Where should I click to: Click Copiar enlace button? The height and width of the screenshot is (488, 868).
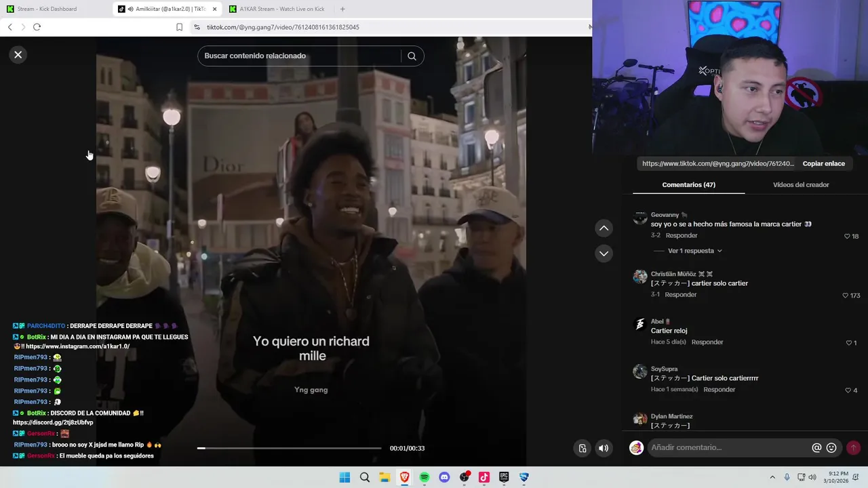[823, 163]
